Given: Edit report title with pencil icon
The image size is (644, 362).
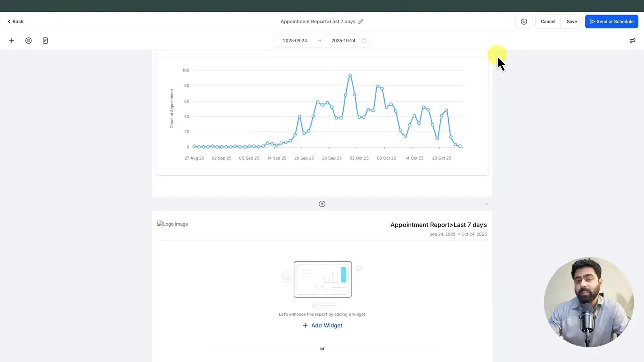Looking at the screenshot, I should click(361, 21).
